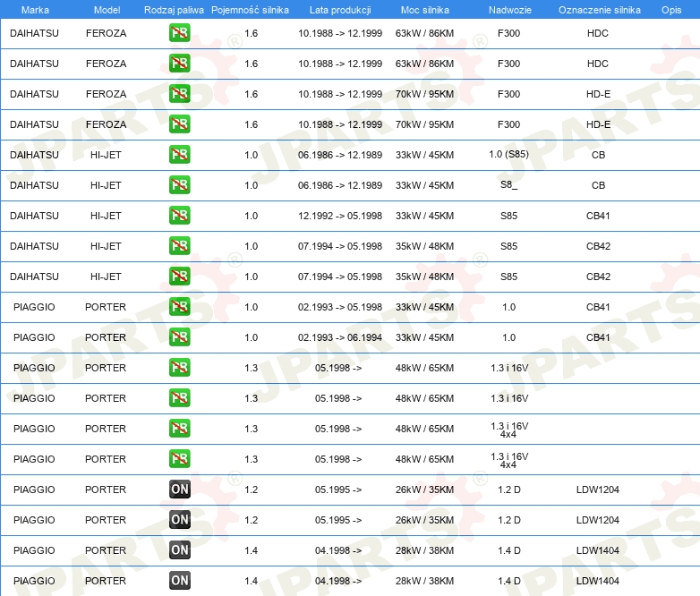Click the ON diesel icon in the first LDW1204 row
The width and height of the screenshot is (700, 596).
(179, 490)
